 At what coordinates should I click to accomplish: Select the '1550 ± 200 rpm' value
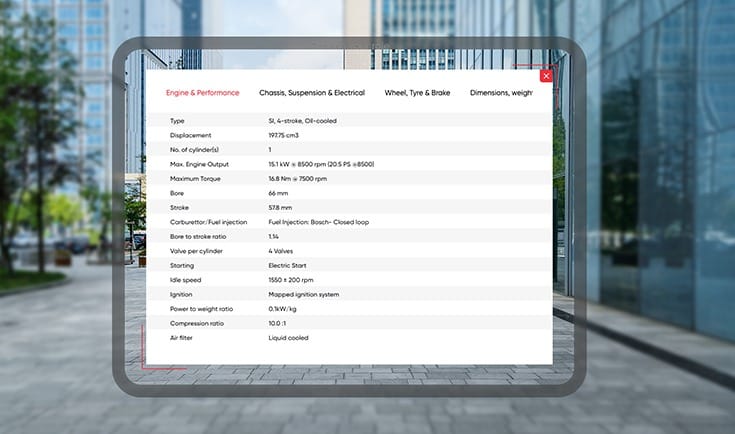point(291,280)
